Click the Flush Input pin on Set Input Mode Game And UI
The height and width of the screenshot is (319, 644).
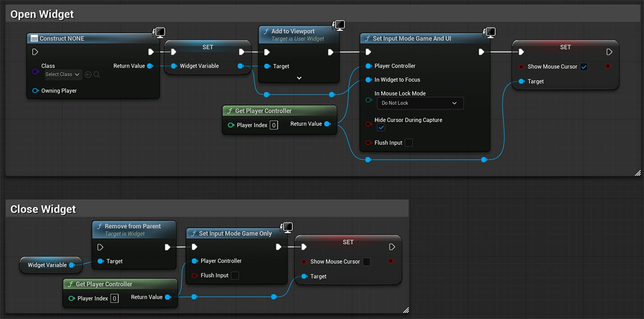tap(368, 143)
